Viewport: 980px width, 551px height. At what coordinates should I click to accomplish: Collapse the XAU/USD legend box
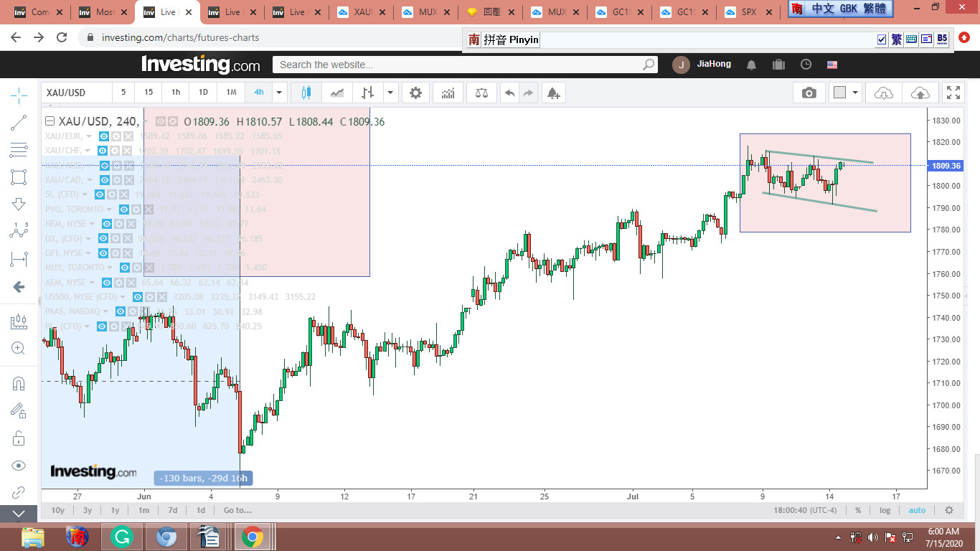50,121
